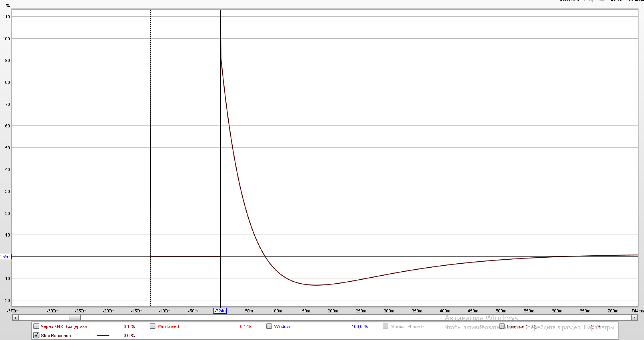Click the Step Response line color swatch

(x=103, y=336)
